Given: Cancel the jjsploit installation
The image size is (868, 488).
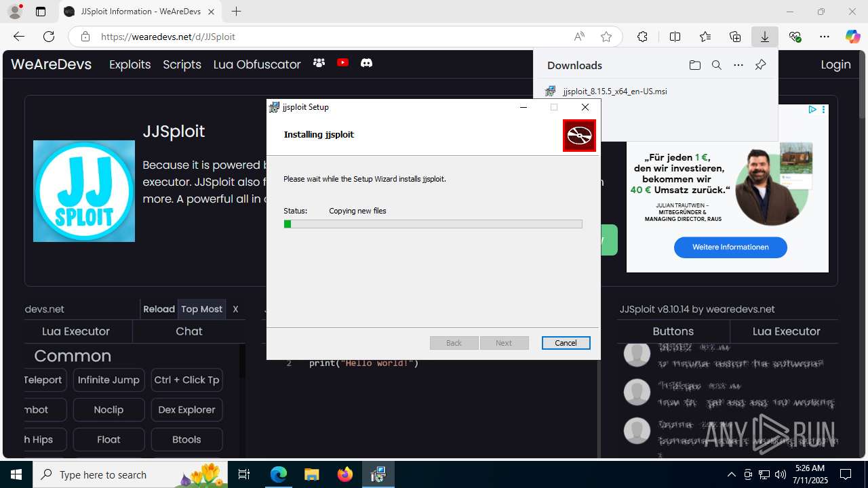Looking at the screenshot, I should tap(566, 343).
